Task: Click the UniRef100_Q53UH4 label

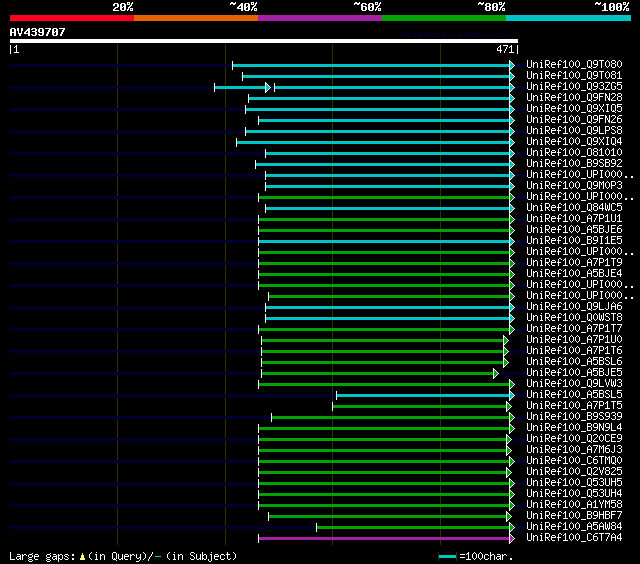Action: point(574,494)
